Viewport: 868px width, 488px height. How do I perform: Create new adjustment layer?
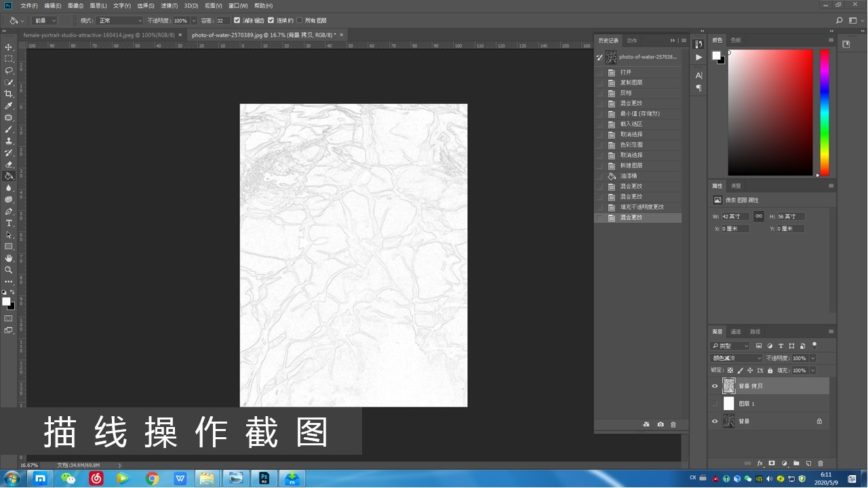click(x=784, y=464)
